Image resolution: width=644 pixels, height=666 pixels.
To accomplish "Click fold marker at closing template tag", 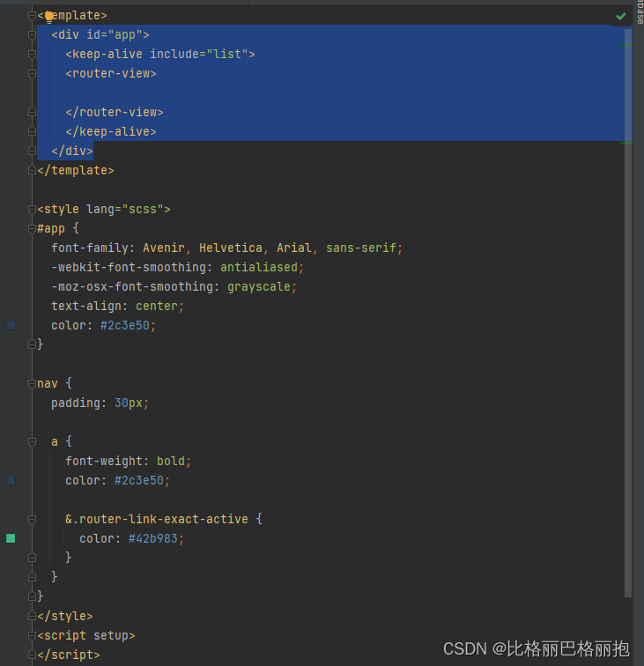I will (32, 170).
